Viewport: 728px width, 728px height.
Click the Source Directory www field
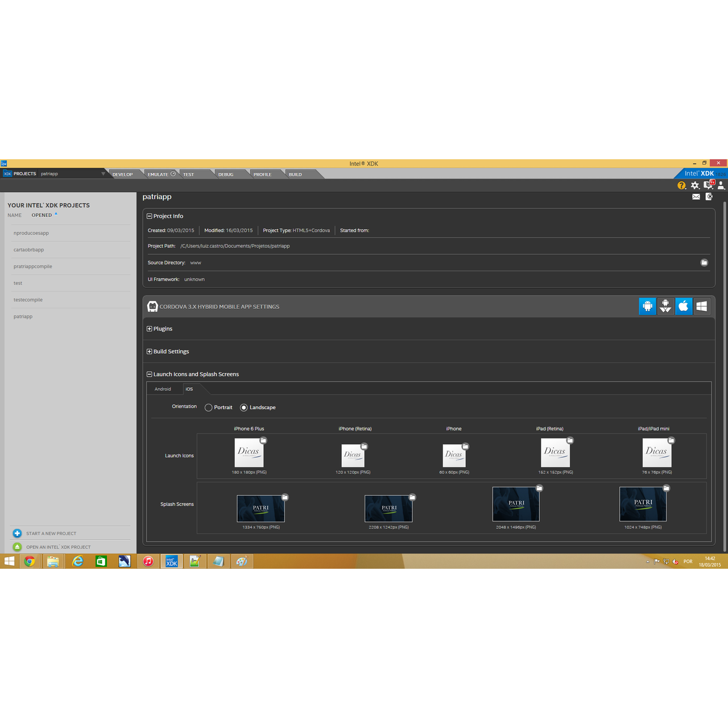(x=196, y=263)
